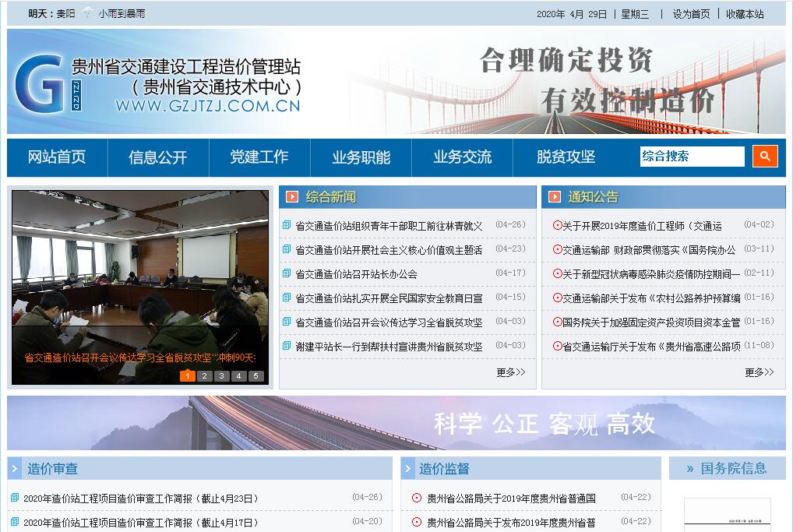Click circle icon before 贵州省公路局关于2019年度 item

click(417, 499)
